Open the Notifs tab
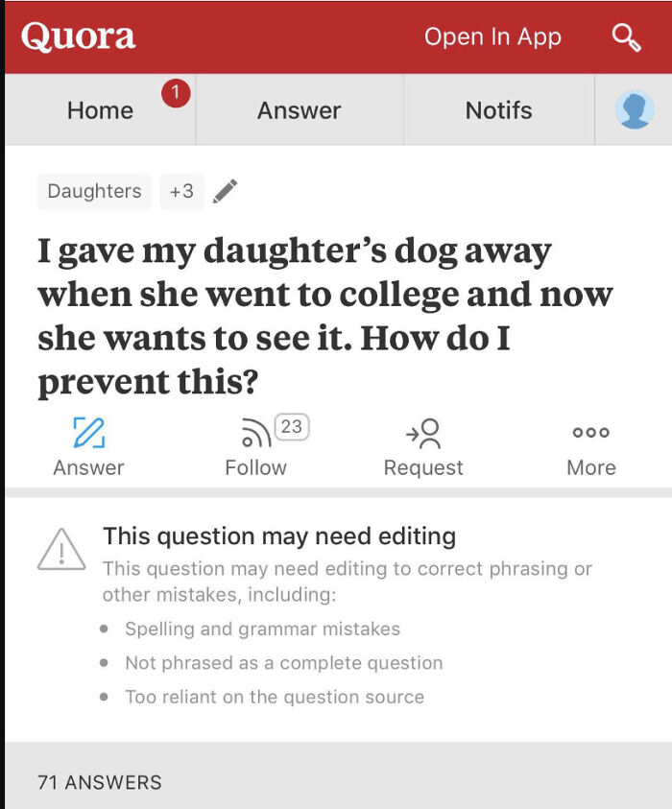The image size is (672, 809). 498,110
